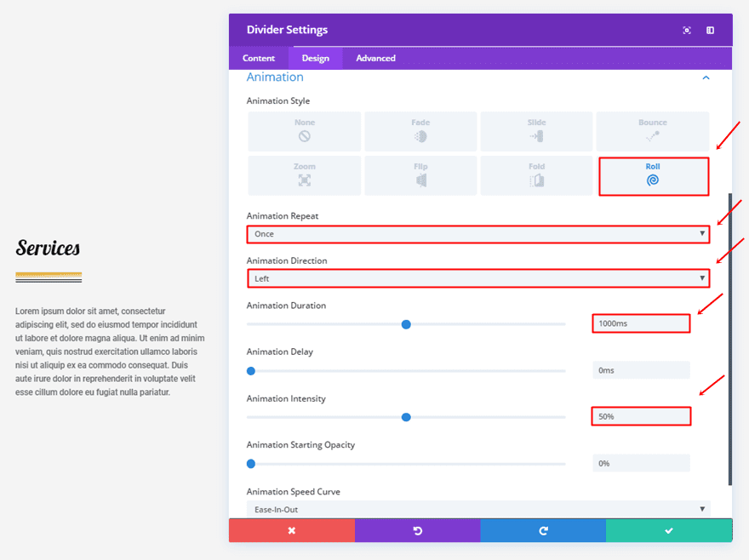Choose the Bounce animation style

point(653,131)
